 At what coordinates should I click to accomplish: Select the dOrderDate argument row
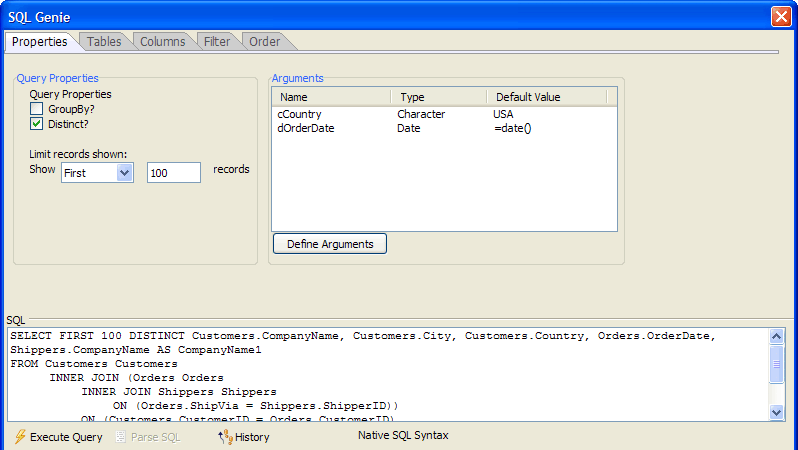pyautogui.click(x=444, y=128)
